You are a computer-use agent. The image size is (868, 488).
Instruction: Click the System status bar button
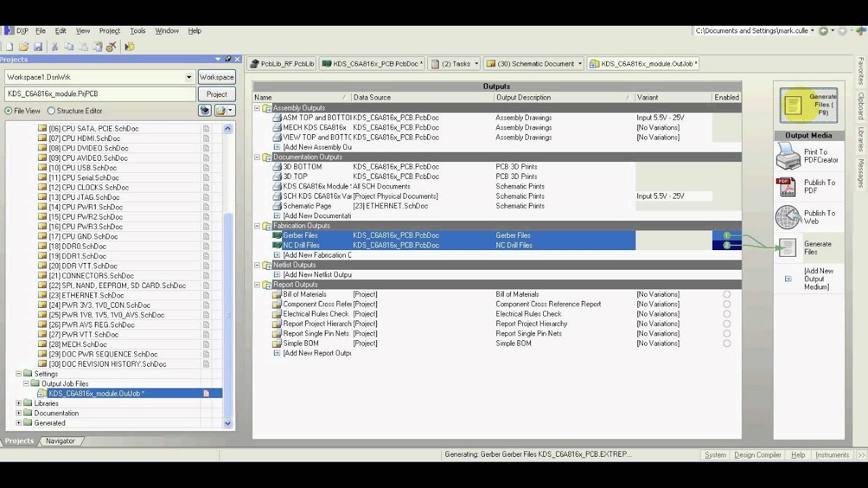715,455
